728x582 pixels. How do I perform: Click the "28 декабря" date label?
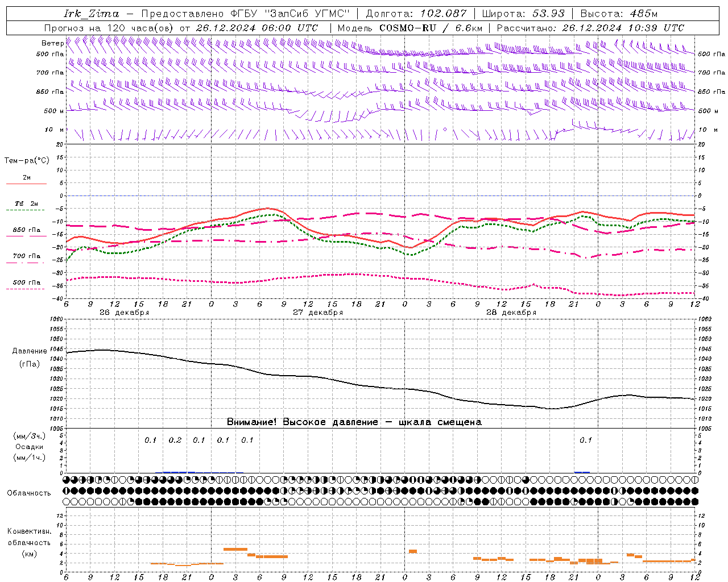coord(511,313)
